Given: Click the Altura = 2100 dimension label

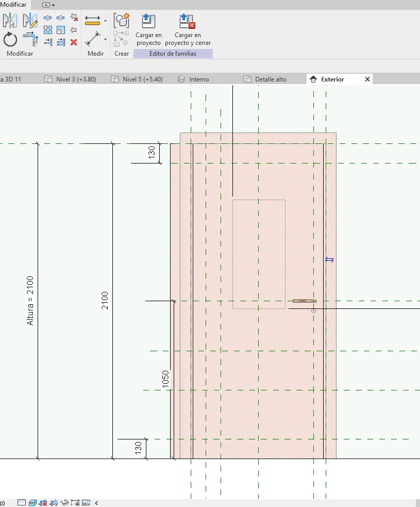Looking at the screenshot, I should tap(30, 301).
